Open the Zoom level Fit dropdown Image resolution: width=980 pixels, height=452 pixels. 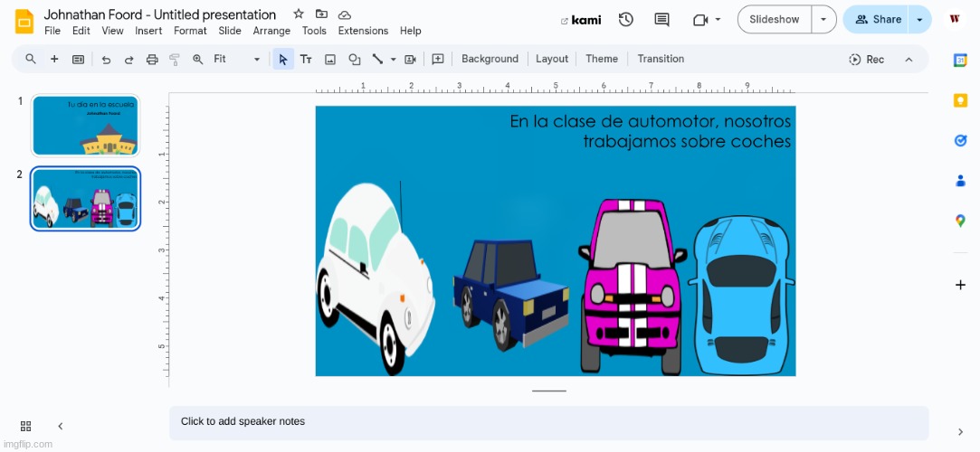236,59
